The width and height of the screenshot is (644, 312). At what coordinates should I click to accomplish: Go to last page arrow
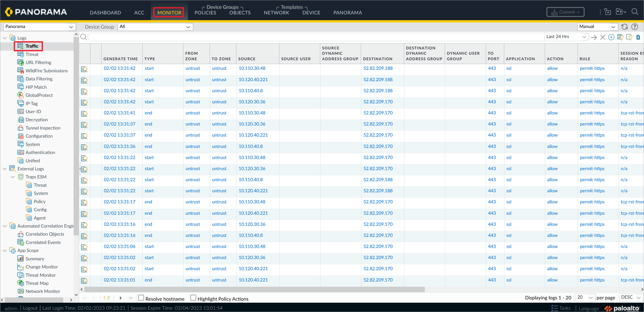[131, 298]
